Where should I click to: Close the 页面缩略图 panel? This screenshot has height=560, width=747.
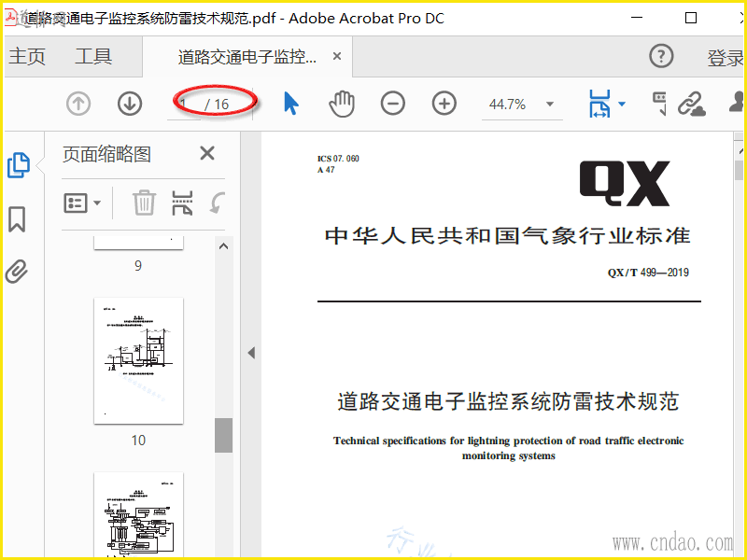207,153
